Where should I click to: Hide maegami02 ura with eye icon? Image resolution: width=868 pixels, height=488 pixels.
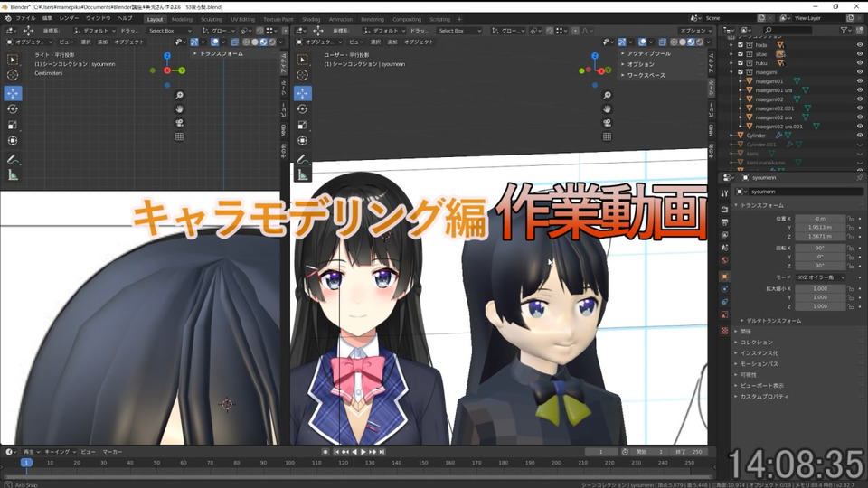tap(860, 117)
